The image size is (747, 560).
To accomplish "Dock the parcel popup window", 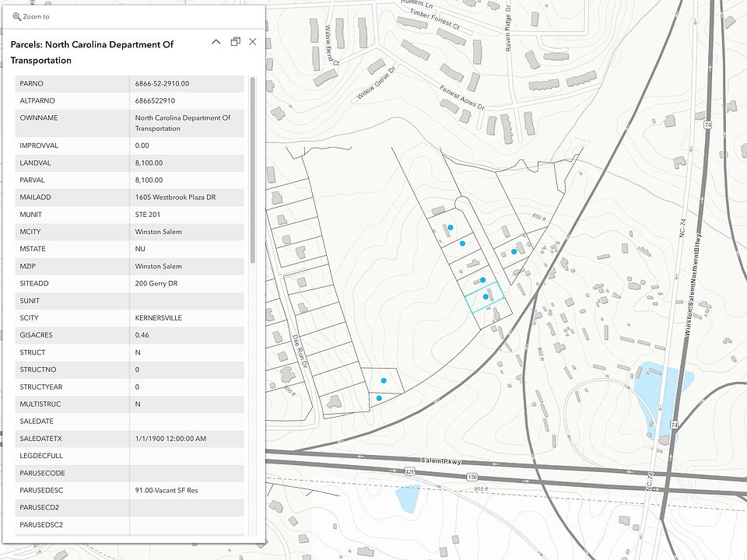I will tap(235, 42).
